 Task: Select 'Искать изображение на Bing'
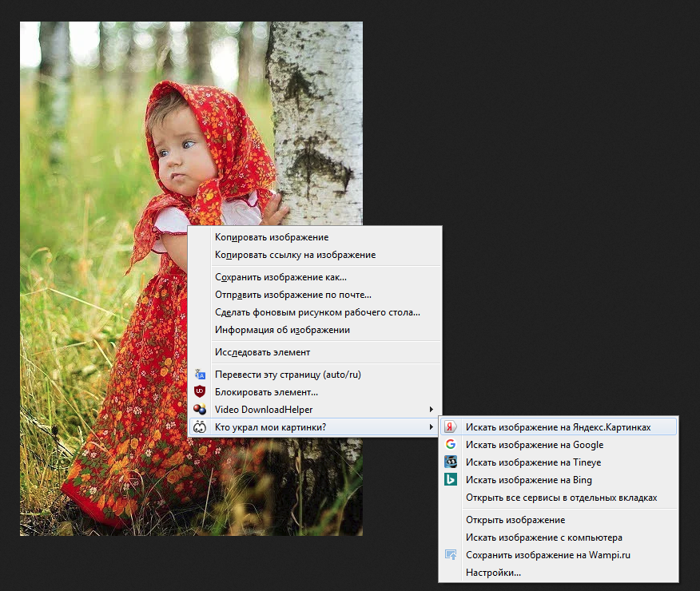tap(559, 479)
